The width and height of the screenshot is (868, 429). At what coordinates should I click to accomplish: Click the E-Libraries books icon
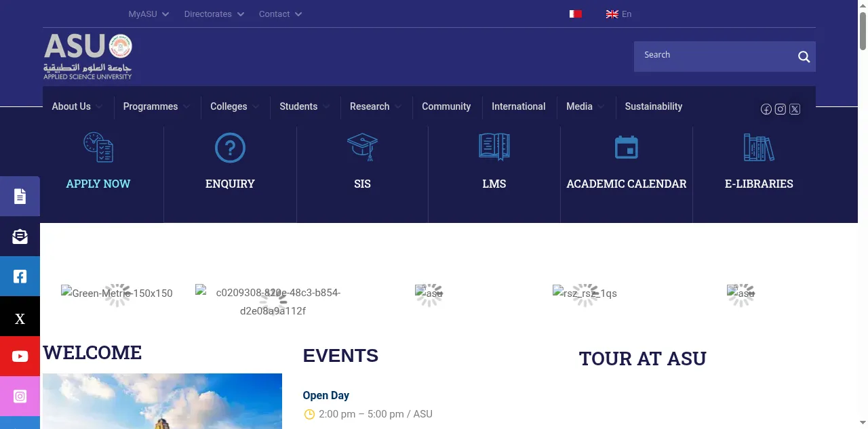click(x=759, y=147)
